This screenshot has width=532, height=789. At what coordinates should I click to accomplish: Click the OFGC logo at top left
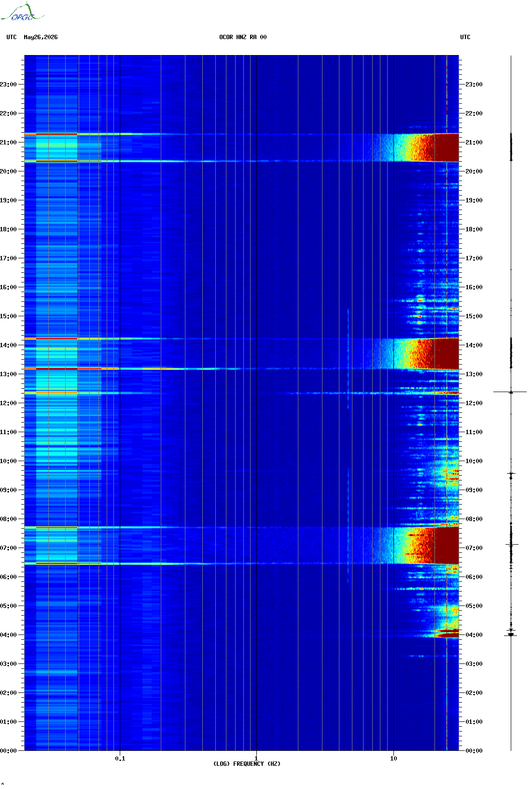22,12
